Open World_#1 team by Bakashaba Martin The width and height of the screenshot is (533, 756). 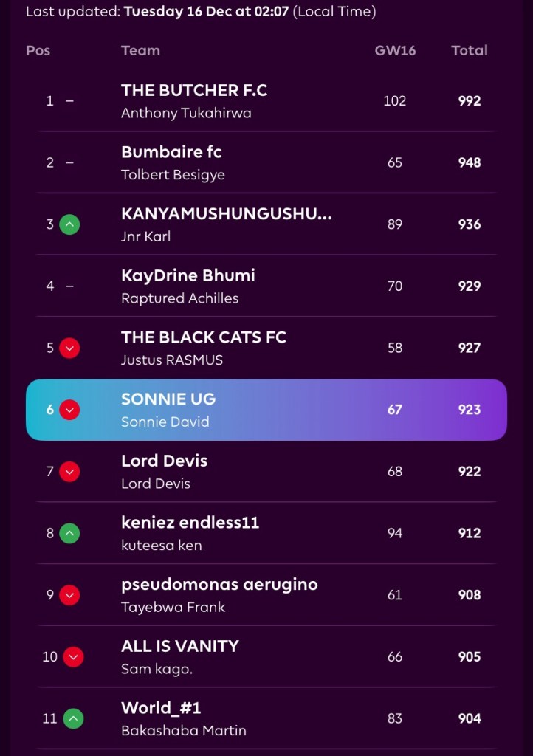[x=161, y=708]
